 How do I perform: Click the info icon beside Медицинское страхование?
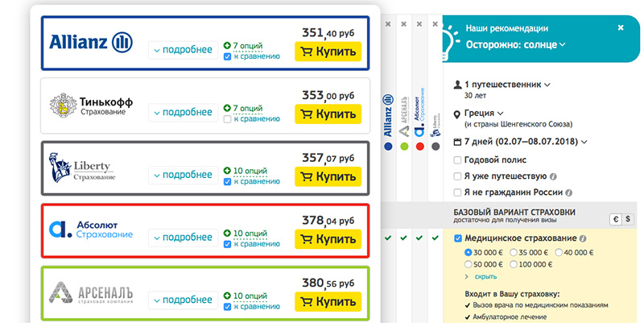583,239
